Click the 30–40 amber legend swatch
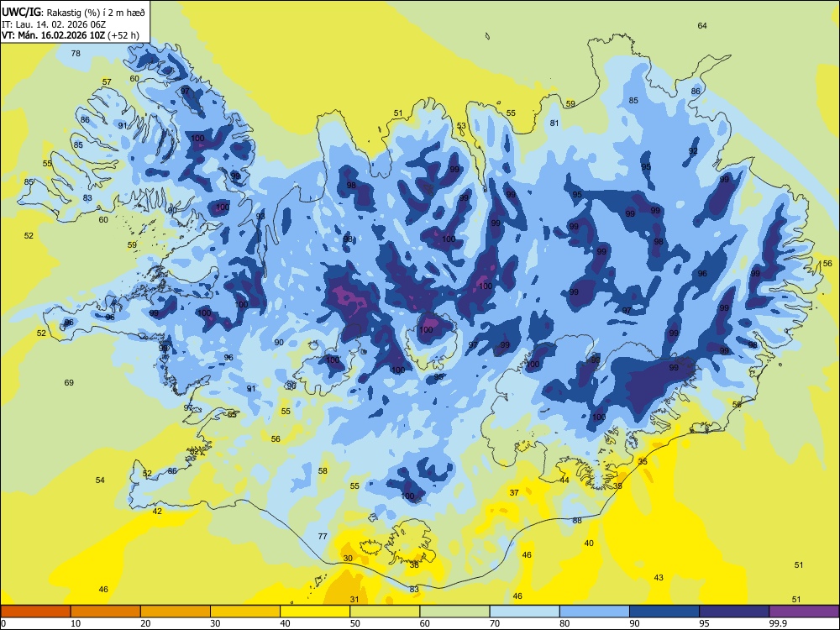 (x=245, y=612)
